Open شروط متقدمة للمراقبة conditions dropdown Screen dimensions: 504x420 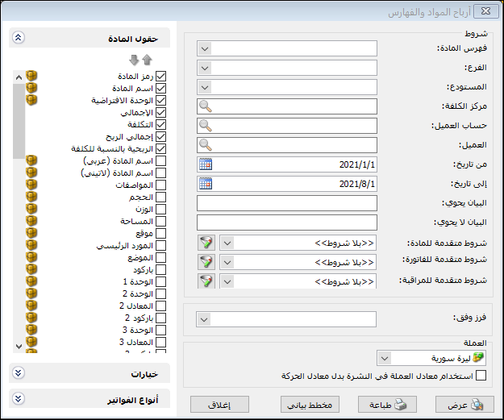227,281
